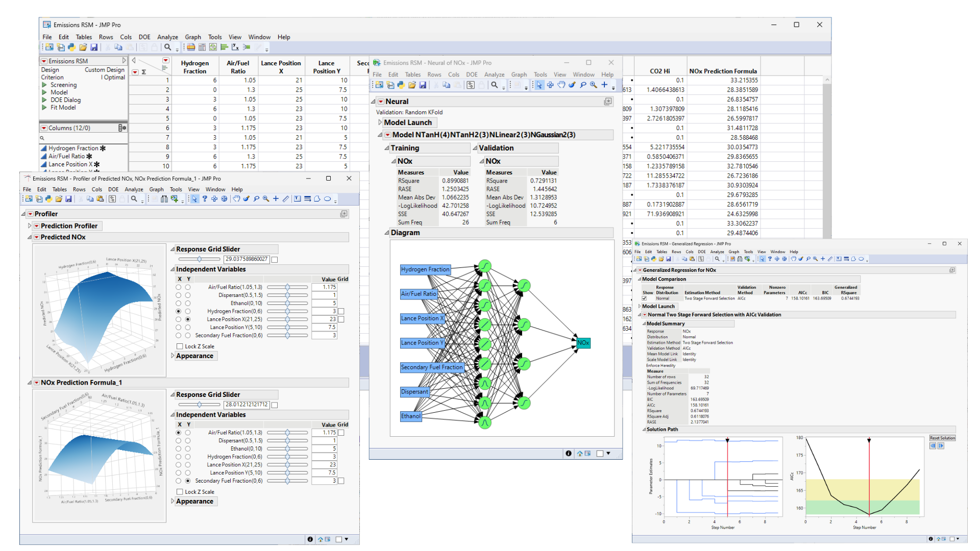Collapse the Solution Path section

[x=644, y=430]
